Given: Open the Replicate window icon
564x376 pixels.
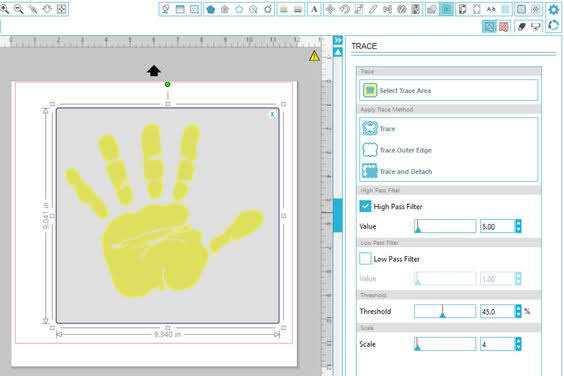Looking at the screenshot, I should (x=402, y=9).
